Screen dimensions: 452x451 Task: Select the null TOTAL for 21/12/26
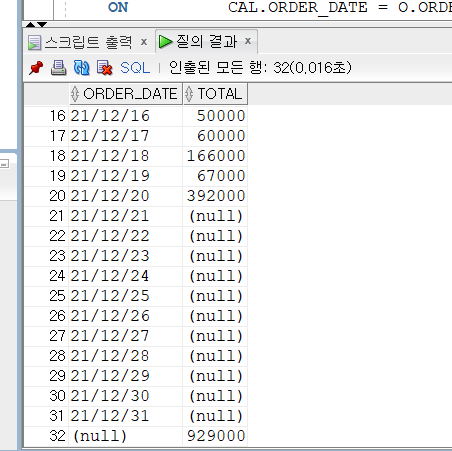[215, 316]
